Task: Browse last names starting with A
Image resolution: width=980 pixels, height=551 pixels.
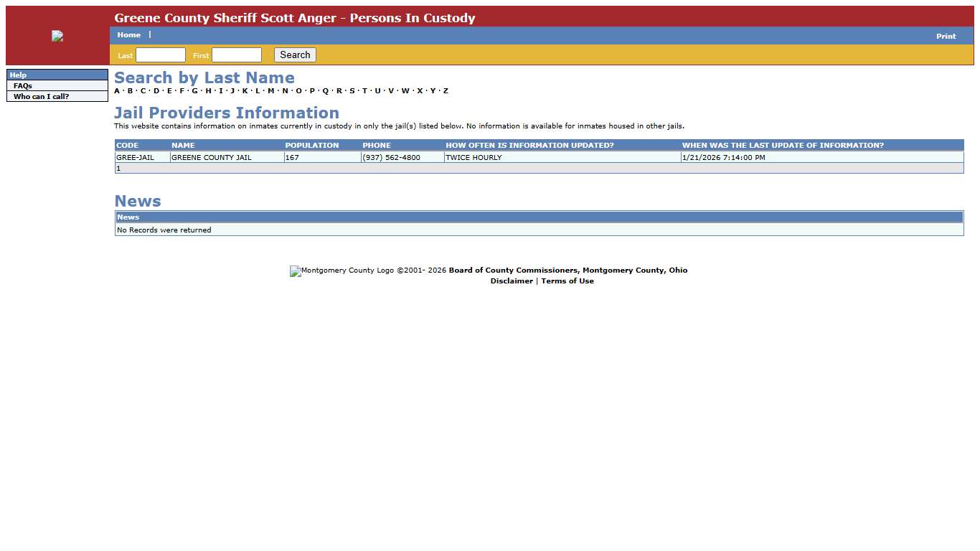Action: coord(117,91)
